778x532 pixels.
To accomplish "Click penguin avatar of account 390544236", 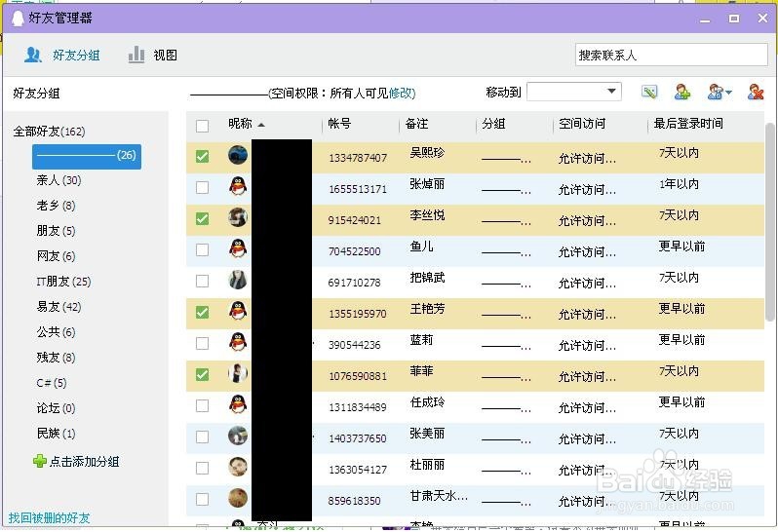I will click(238, 342).
